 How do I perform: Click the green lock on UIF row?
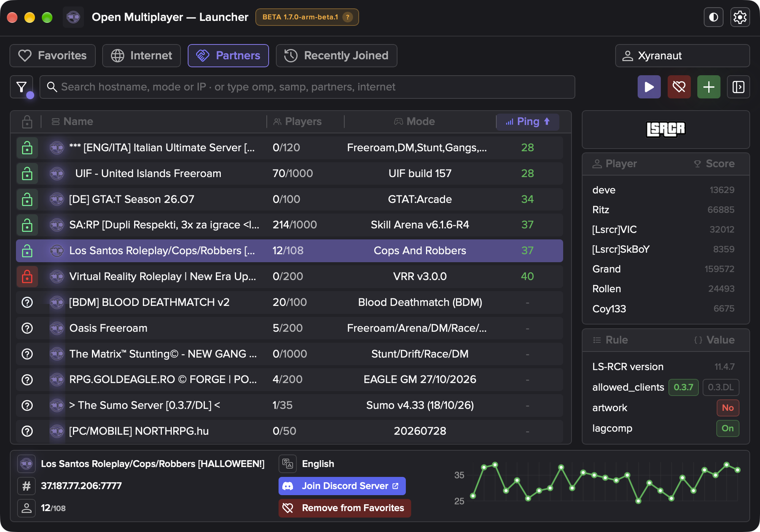27,173
